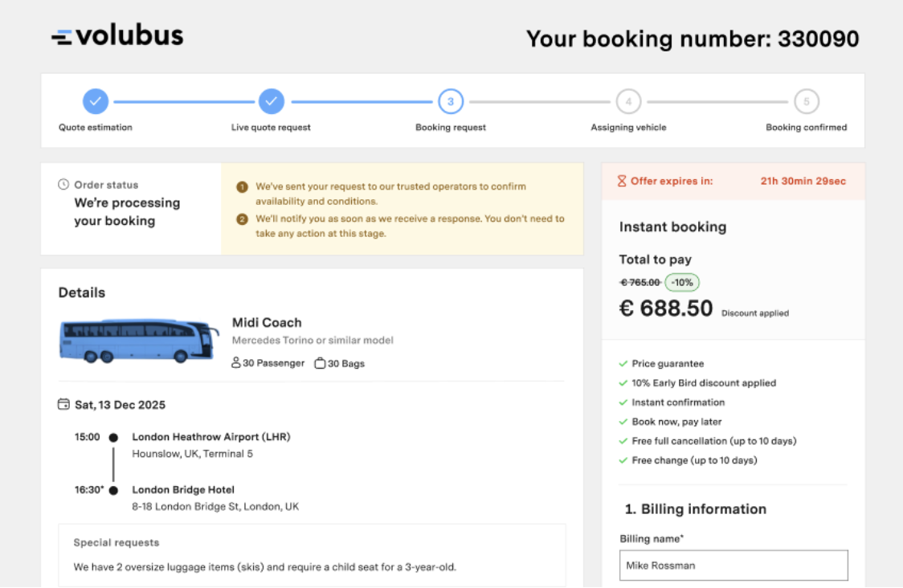The image size is (903, 588).
Task: Click the passenger person icon
Action: (x=236, y=363)
